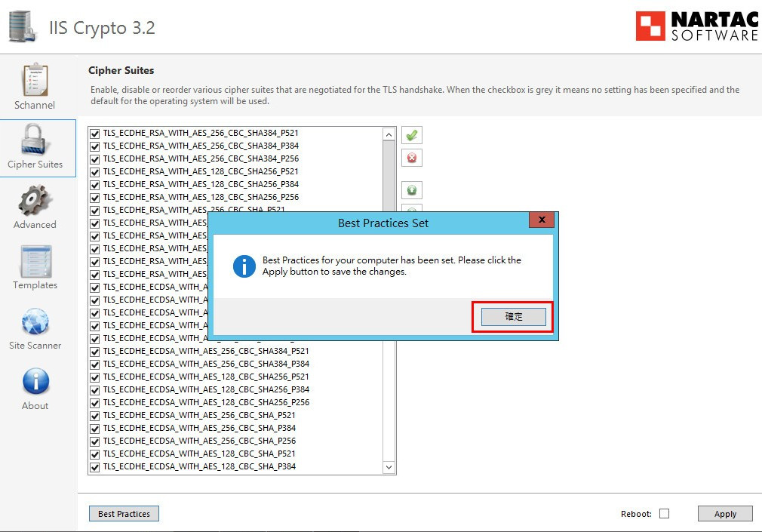Uncheck TLS_ECDHE_ECDSA_WITH_AES_128_CBC_SHA256_P521 checkbox
The width and height of the screenshot is (762, 532).
(95, 377)
